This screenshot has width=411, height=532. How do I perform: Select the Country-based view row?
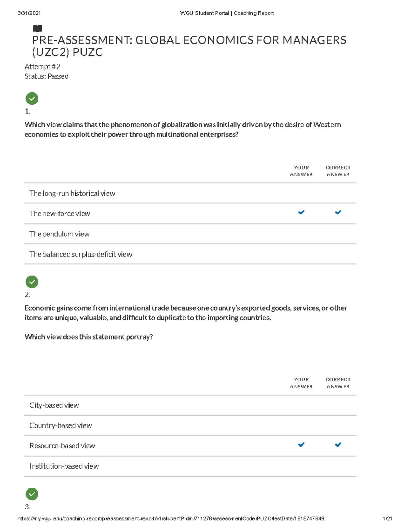click(x=61, y=425)
